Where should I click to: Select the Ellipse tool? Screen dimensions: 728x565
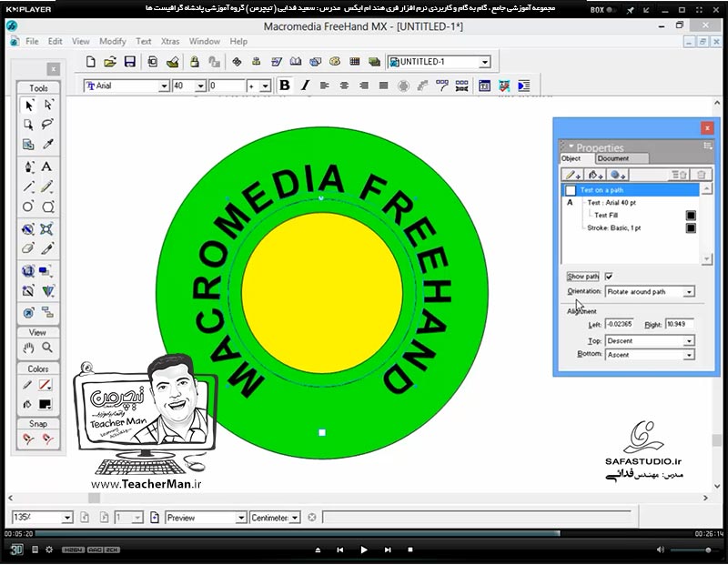(28, 207)
